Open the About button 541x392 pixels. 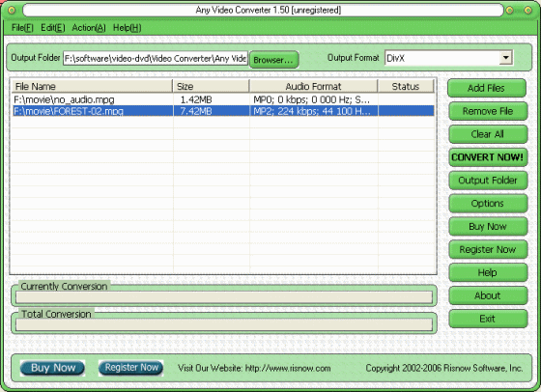[x=488, y=295]
